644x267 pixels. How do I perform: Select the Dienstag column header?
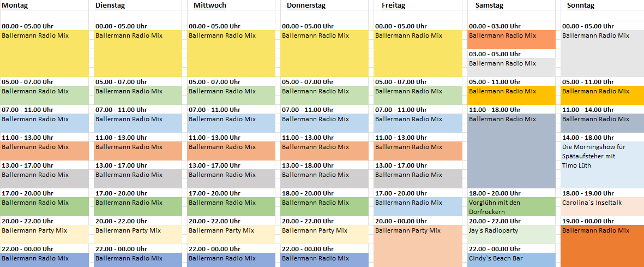[x=110, y=5]
